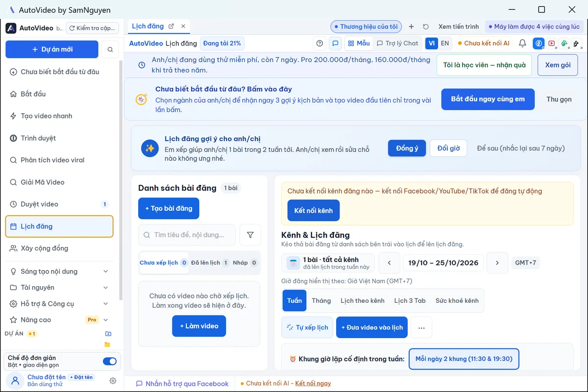Viewport: 588px width, 392px height.
Task: Click the Dự án mới button
Action: [51, 49]
